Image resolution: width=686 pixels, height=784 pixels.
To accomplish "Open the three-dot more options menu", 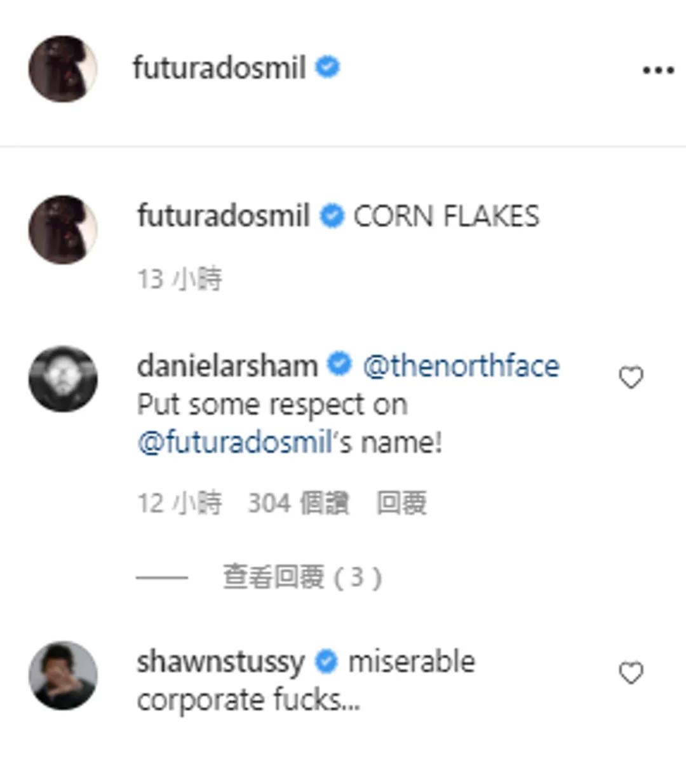I will [x=657, y=70].
